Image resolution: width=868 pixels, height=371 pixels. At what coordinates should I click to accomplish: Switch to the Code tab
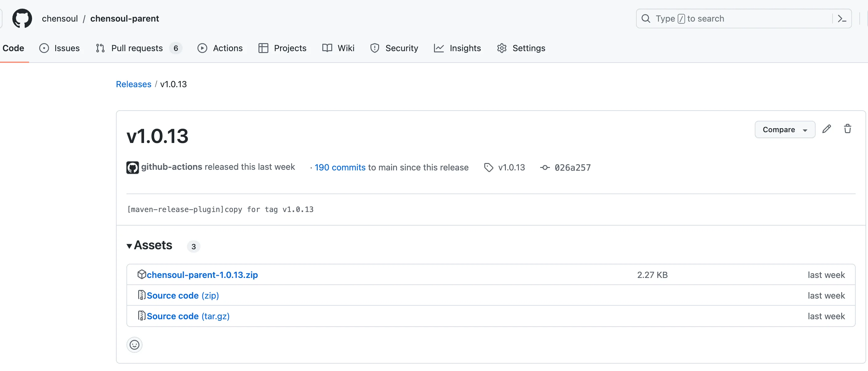[13, 48]
